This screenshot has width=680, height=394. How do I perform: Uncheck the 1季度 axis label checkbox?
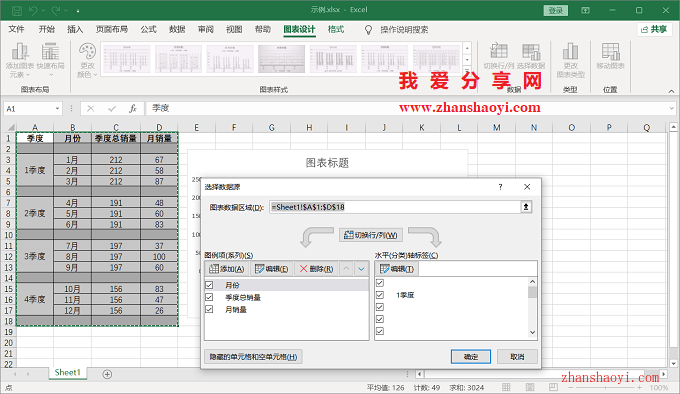tap(380, 295)
